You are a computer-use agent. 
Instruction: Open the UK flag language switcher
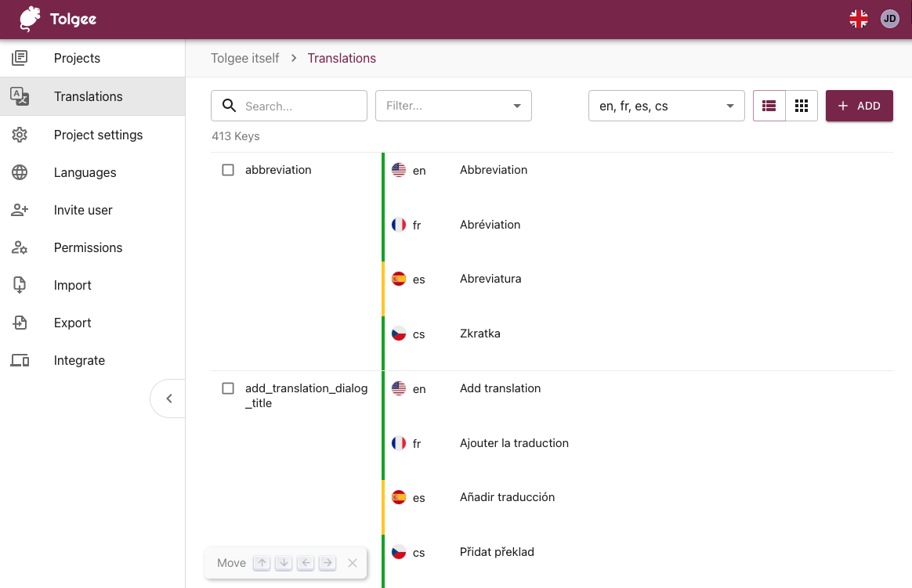point(859,19)
